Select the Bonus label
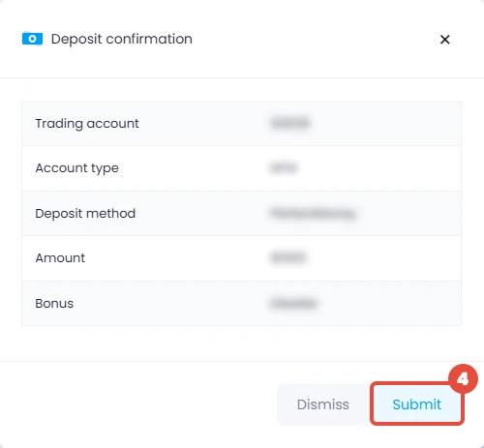Image resolution: width=484 pixels, height=448 pixels. [x=54, y=303]
